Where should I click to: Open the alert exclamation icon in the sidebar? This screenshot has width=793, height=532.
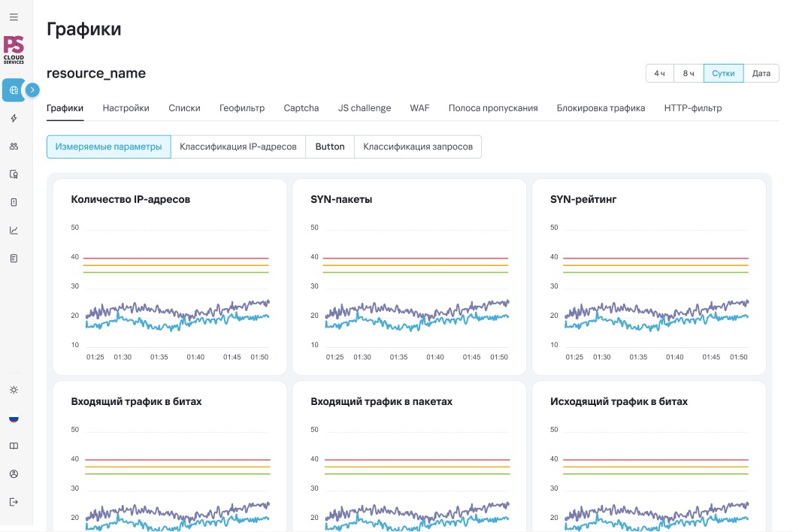pos(14,202)
